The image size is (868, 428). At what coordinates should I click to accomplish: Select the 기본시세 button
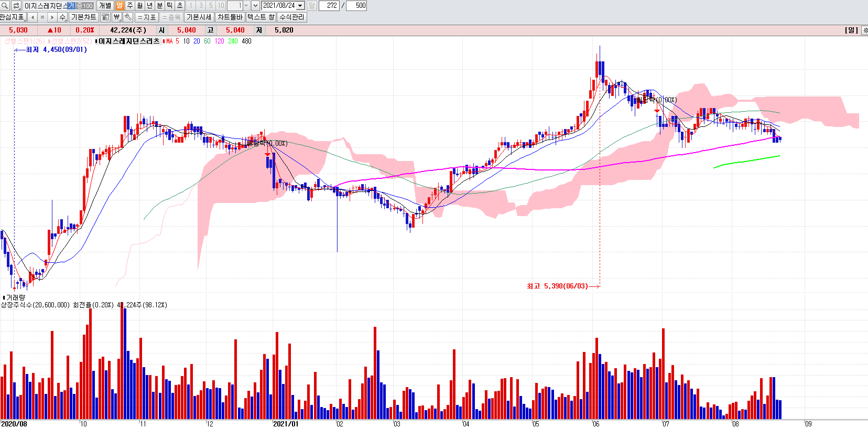(199, 17)
